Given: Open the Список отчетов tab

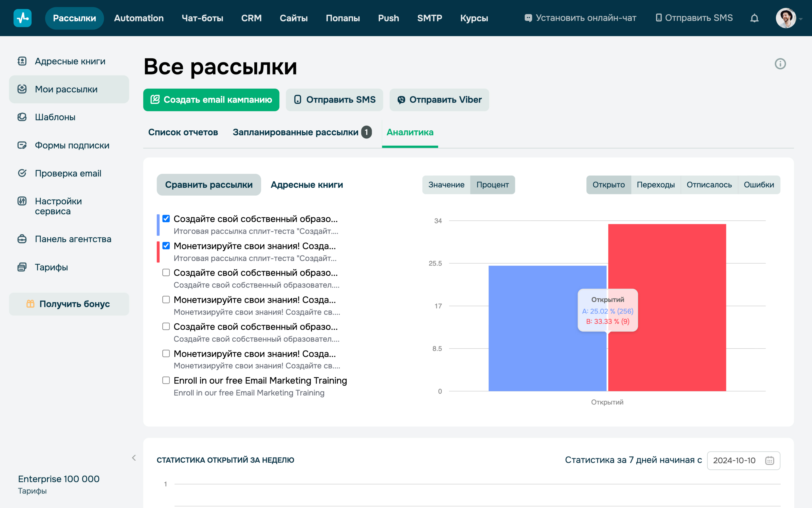Looking at the screenshot, I should click(183, 132).
